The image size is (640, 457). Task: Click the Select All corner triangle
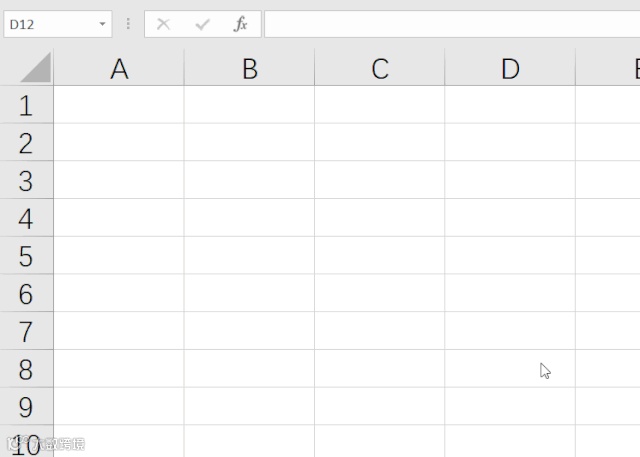[x=35, y=68]
